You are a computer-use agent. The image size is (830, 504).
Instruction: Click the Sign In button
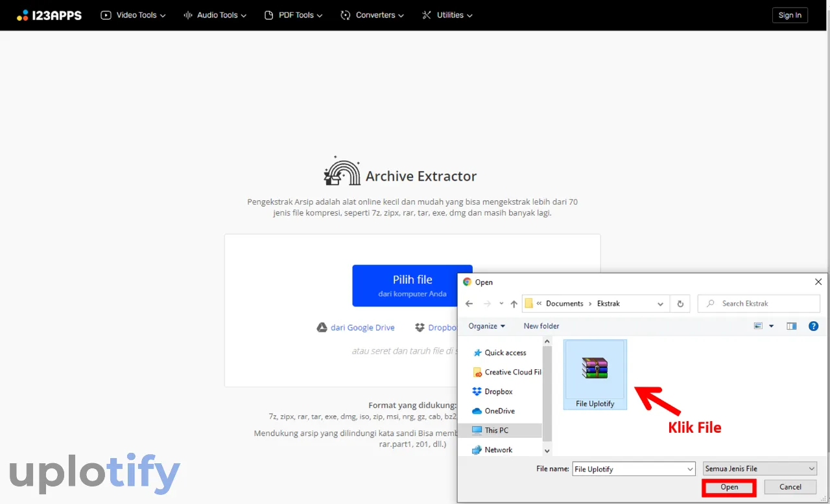coord(790,15)
